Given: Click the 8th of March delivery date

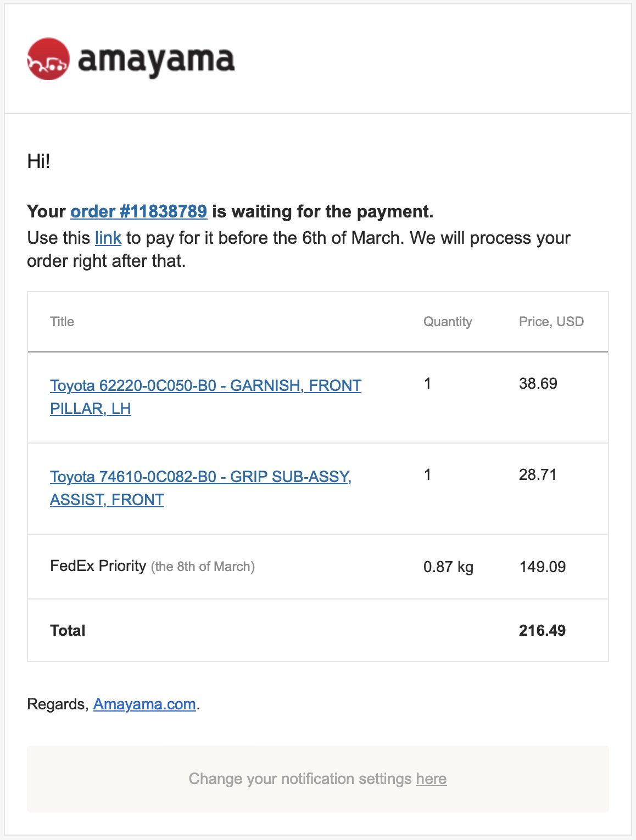Looking at the screenshot, I should 203,567.
